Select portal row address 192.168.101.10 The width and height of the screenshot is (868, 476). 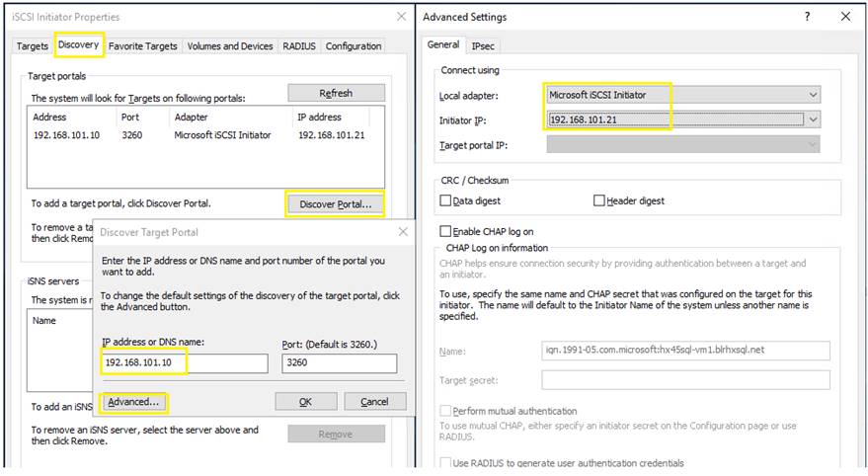[x=66, y=135]
